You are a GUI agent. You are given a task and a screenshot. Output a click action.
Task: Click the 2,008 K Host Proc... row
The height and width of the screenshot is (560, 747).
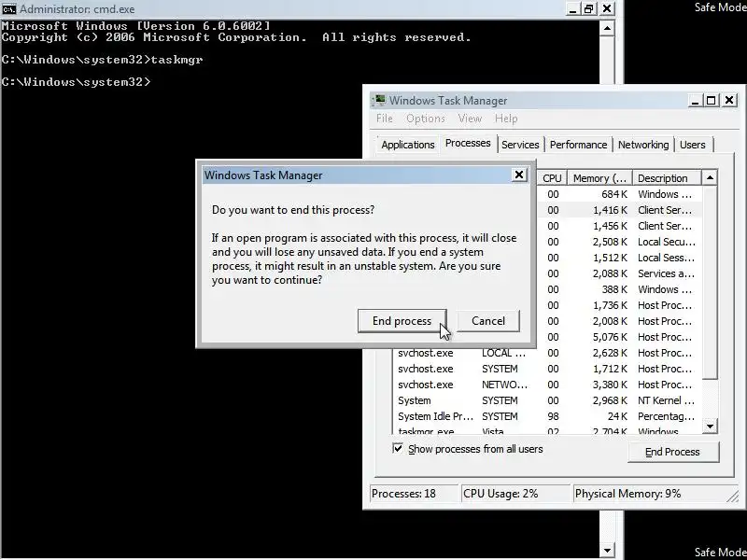click(619, 321)
